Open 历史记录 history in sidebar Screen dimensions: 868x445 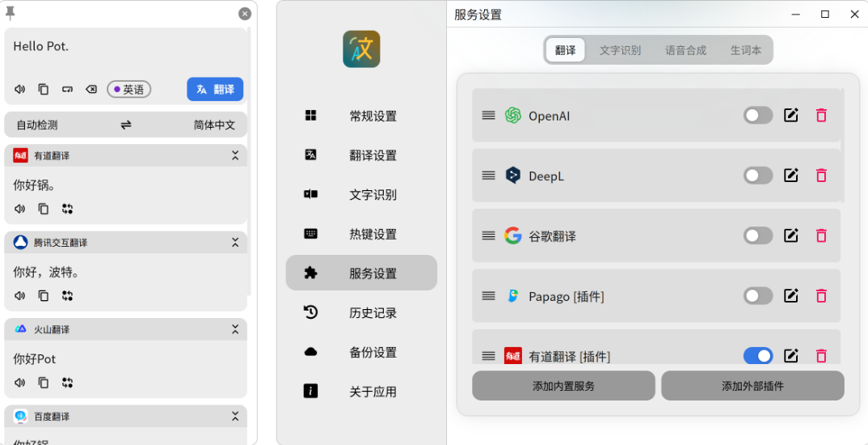361,312
